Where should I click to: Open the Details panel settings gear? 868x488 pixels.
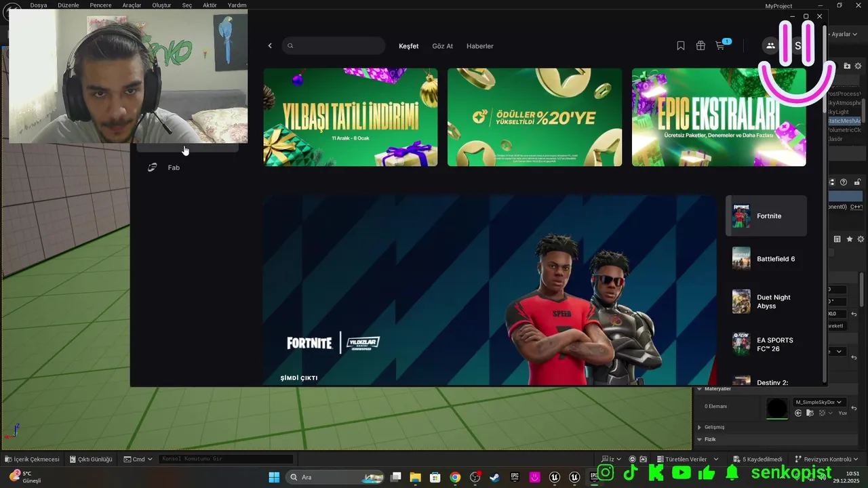pos(861,239)
